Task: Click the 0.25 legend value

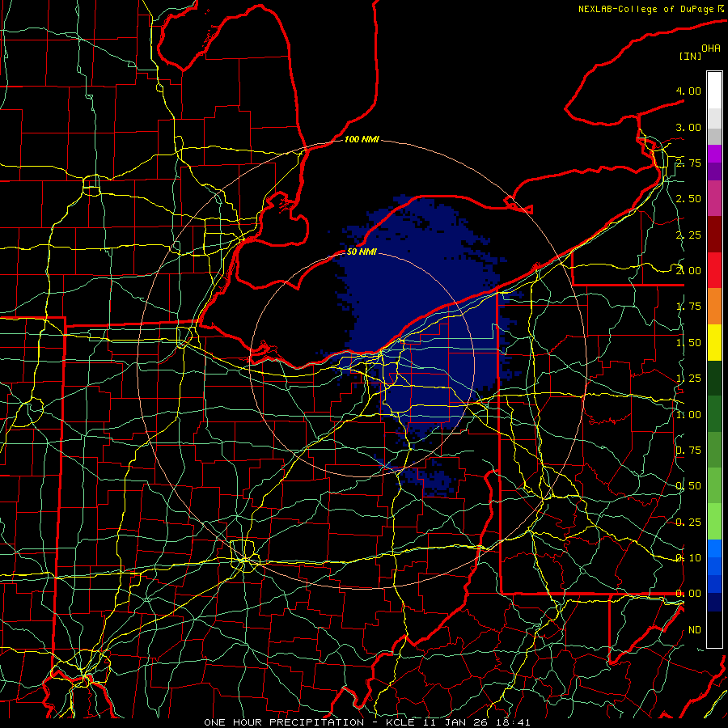Action: click(x=688, y=523)
